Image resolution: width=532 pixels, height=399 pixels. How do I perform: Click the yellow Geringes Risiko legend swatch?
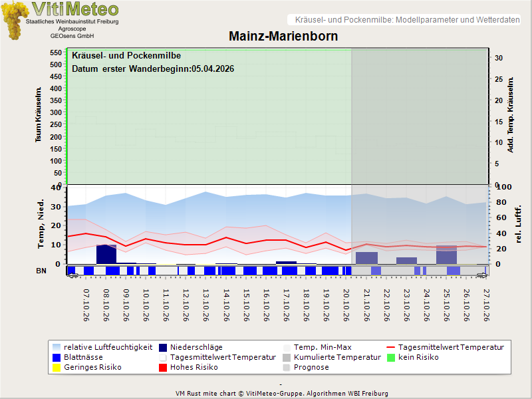click(x=57, y=368)
